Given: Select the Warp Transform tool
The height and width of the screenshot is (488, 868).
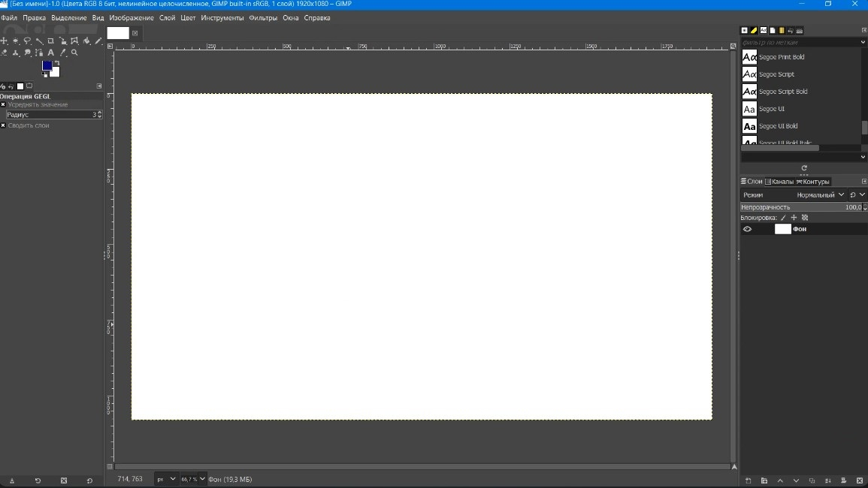Looking at the screenshot, I should coord(74,41).
